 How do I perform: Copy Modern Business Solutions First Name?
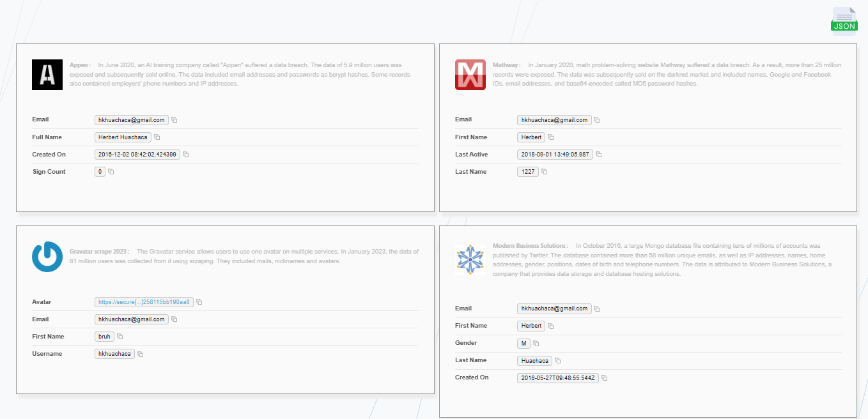(551, 326)
